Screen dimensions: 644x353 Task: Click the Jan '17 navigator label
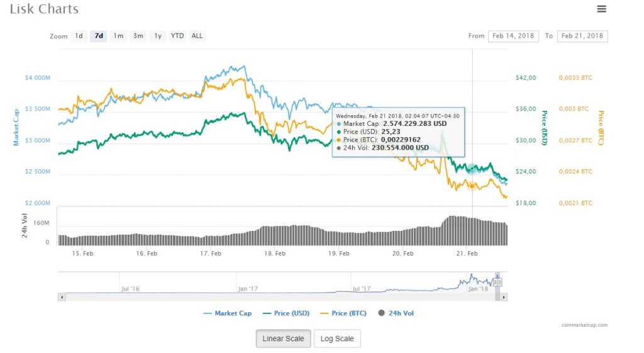(248, 289)
